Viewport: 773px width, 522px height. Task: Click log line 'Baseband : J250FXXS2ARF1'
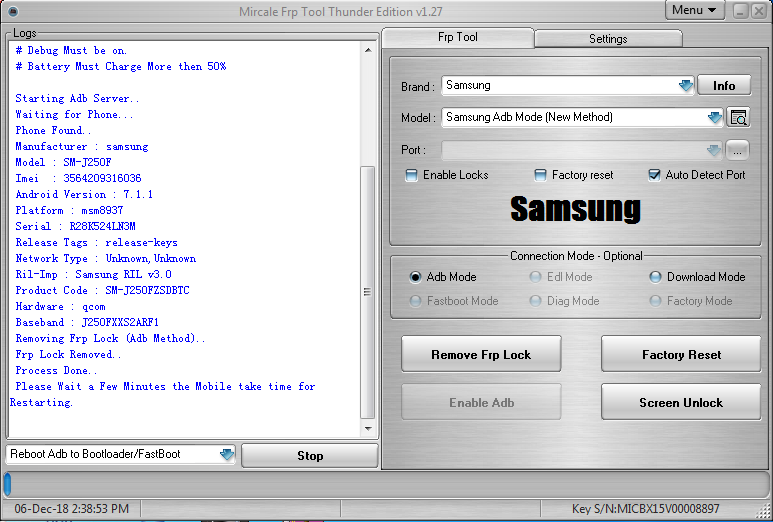coord(87,322)
